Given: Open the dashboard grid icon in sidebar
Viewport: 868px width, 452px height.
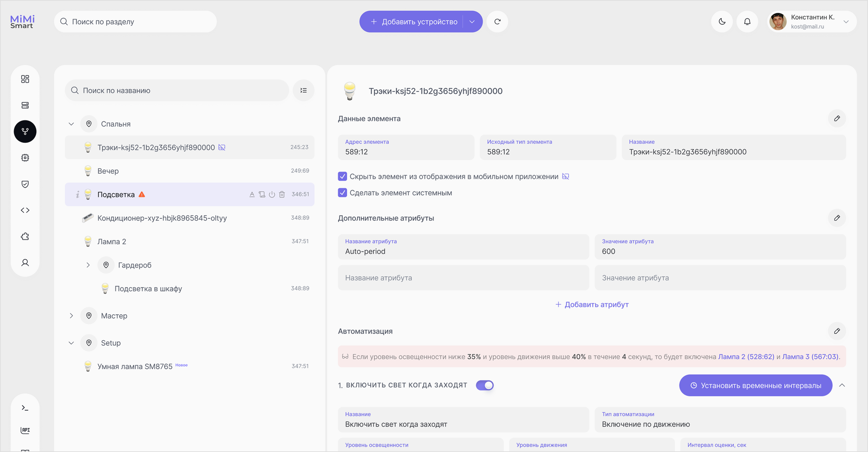Looking at the screenshot, I should tap(25, 79).
